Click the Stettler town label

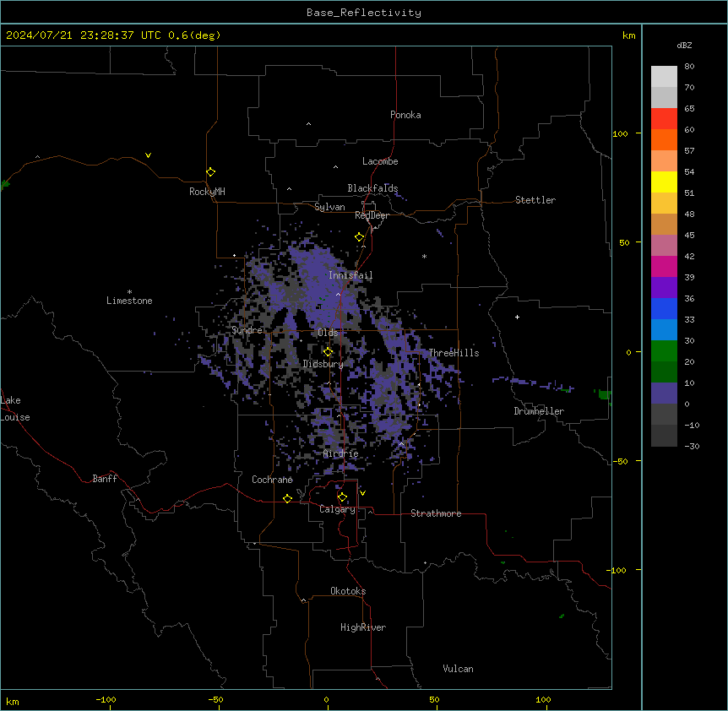tap(535, 200)
